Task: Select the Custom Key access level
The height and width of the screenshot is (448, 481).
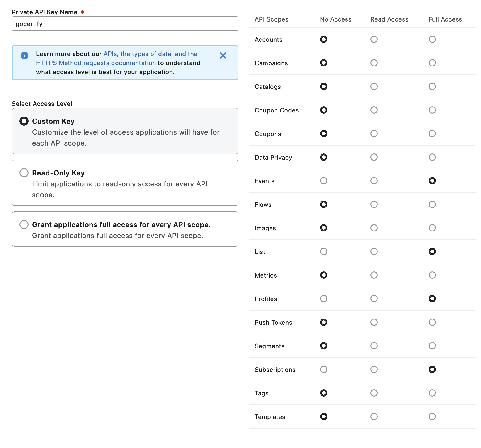Action: pos(24,121)
